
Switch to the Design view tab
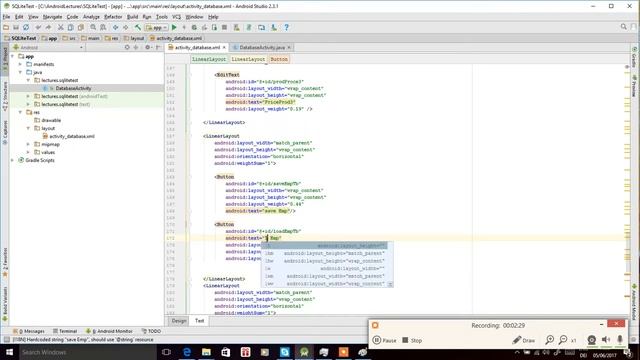click(x=179, y=321)
